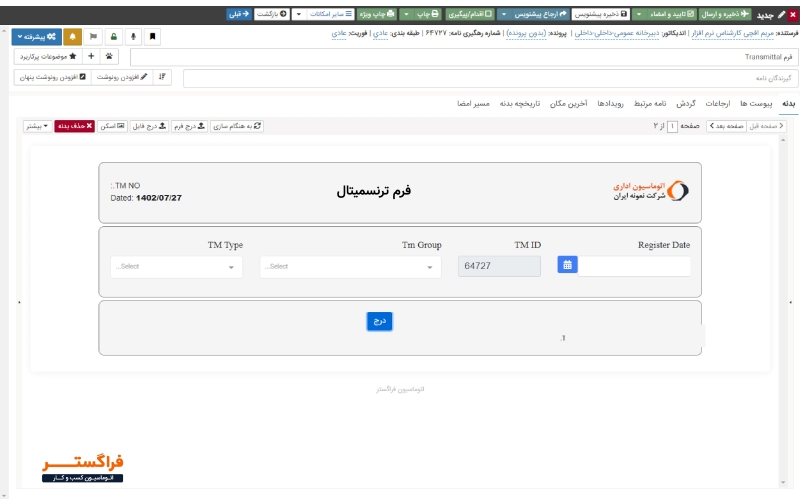
Task: Switch to بدنه body tab
Action: pyautogui.click(x=789, y=104)
